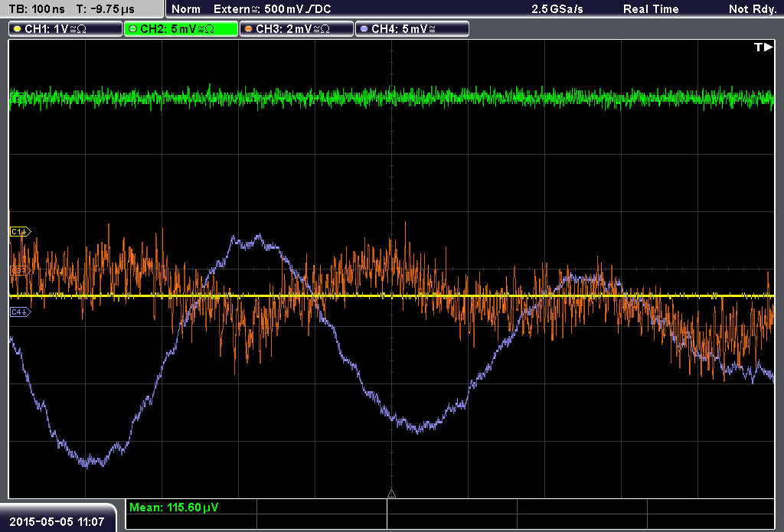Click the green dot icon in CH2 tab
This screenshot has height=532, width=784.
click(133, 29)
